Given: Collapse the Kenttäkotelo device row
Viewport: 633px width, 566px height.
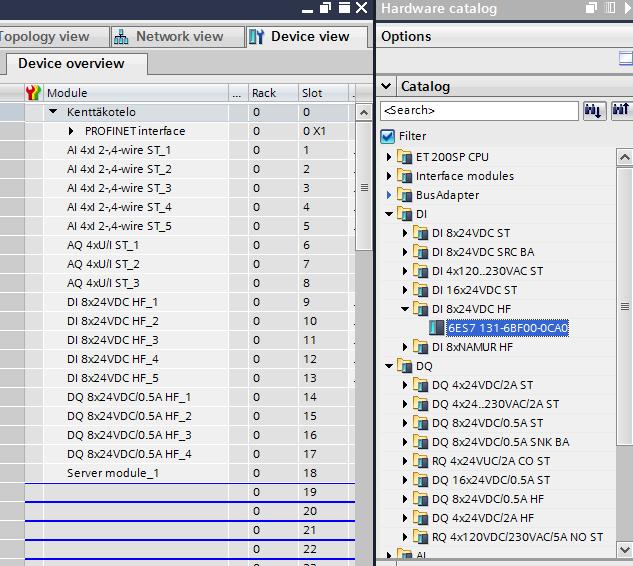Looking at the screenshot, I should 53,111.
